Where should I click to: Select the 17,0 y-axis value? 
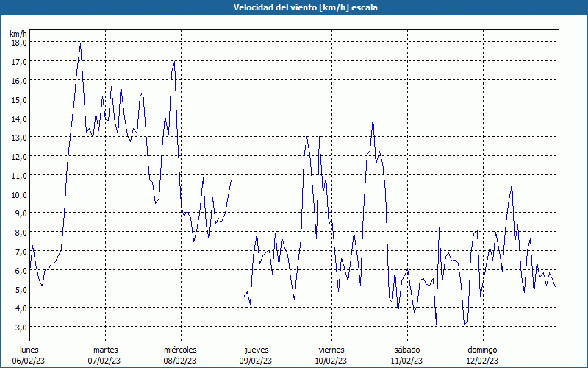(x=19, y=62)
